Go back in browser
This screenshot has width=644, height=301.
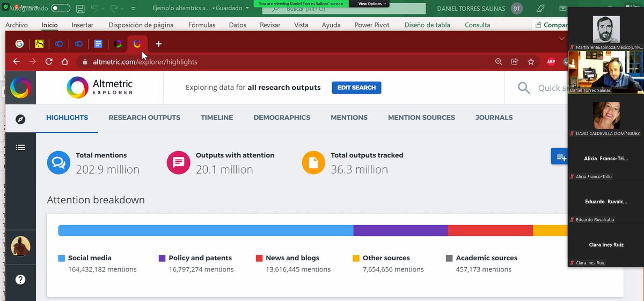(16, 62)
